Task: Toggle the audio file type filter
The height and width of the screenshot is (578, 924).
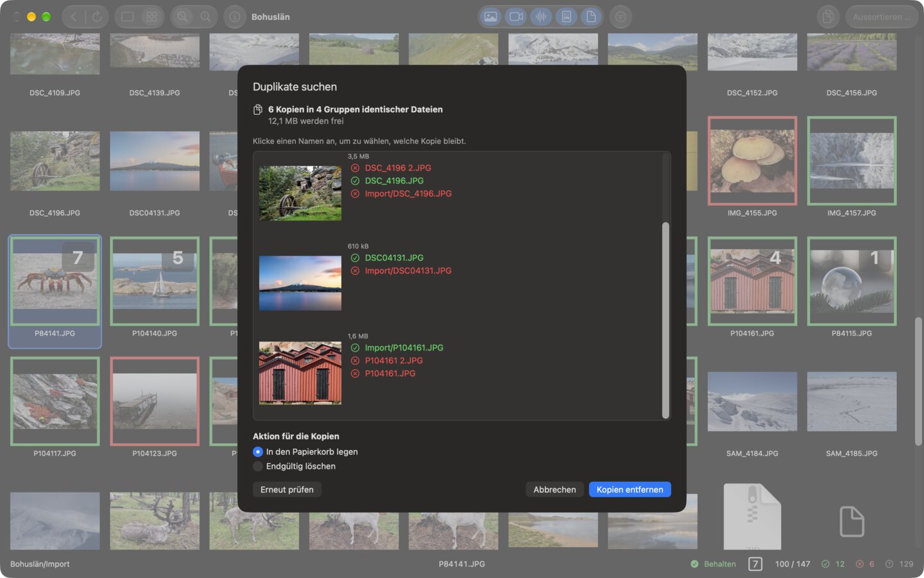Action: tap(541, 17)
